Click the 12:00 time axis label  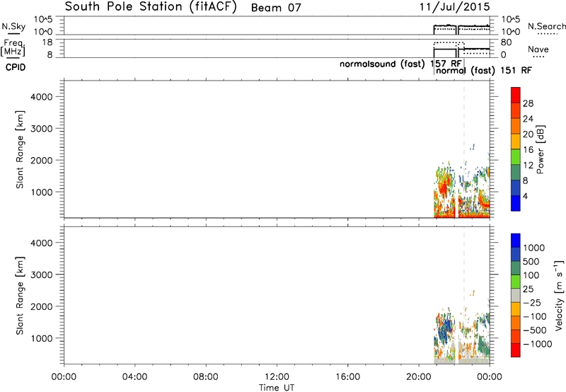[277, 377]
